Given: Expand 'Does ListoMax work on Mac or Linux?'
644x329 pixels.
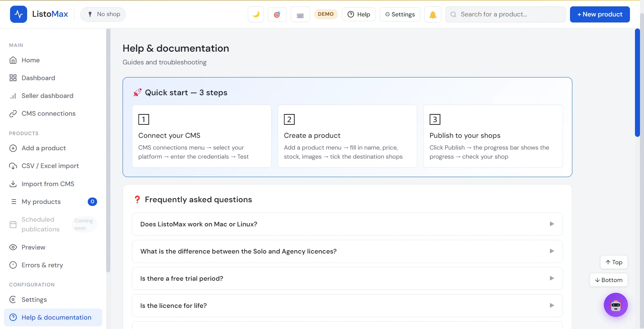Looking at the screenshot, I should tap(347, 224).
